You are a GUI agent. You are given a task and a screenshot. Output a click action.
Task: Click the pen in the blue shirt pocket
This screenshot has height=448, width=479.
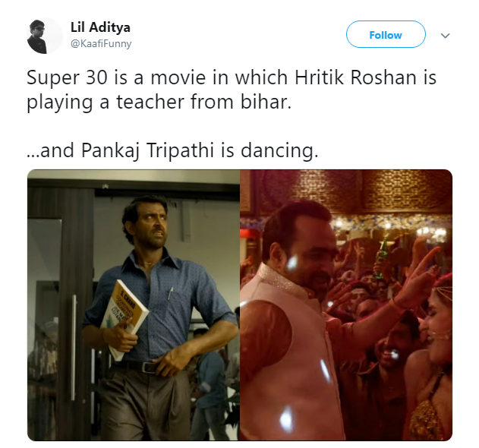pyautogui.click(x=170, y=294)
